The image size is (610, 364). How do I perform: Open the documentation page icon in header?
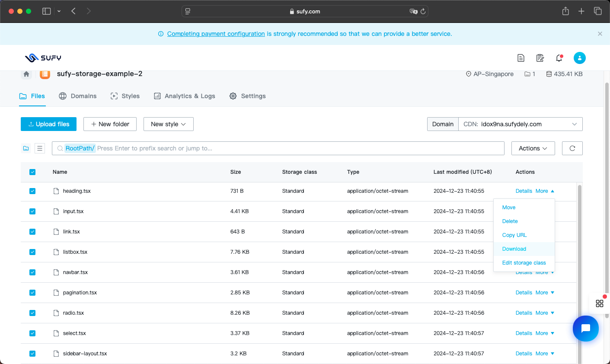(x=521, y=58)
